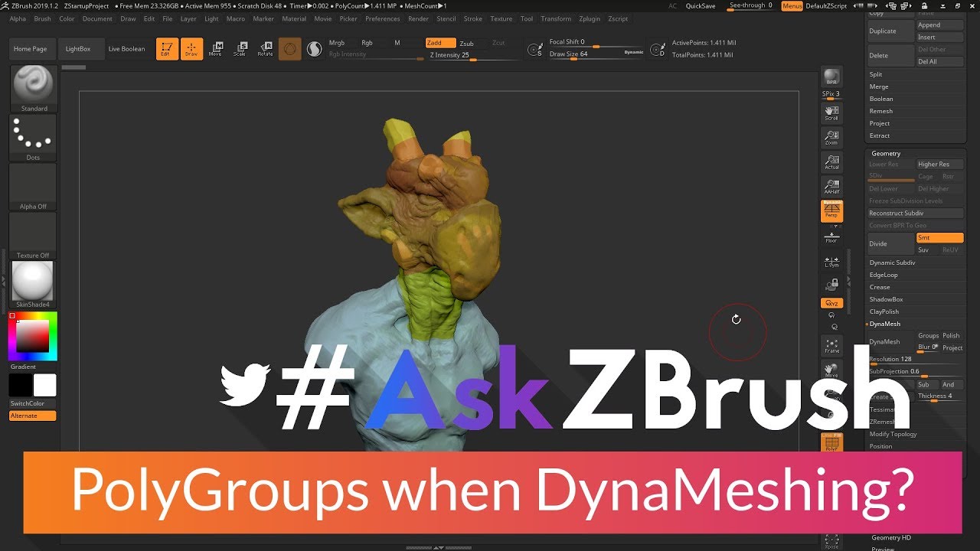The height and width of the screenshot is (551, 980).
Task: Select the black main color swatch
Action: pos(21,385)
